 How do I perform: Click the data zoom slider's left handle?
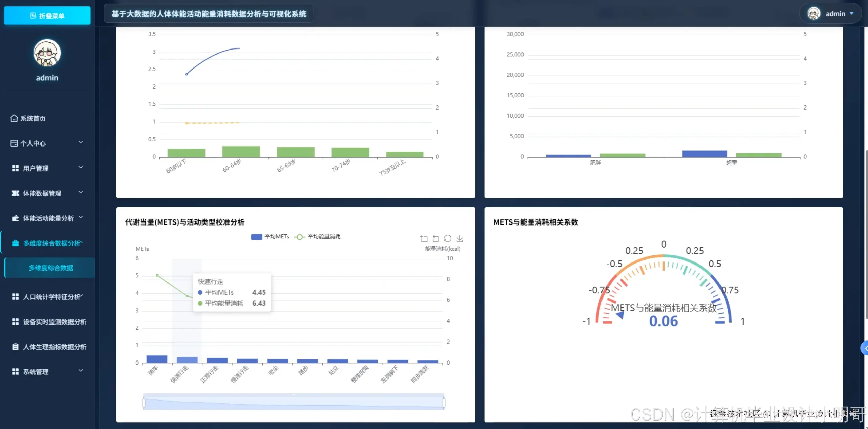point(144,403)
